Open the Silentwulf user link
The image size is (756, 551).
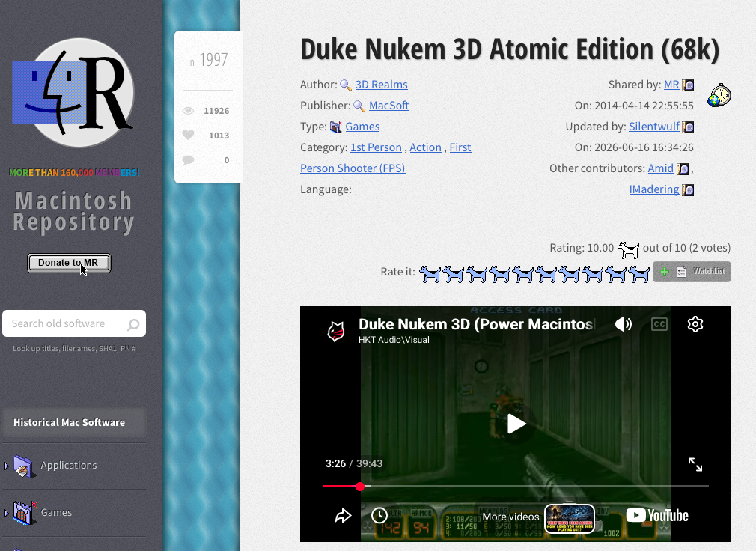(x=654, y=127)
